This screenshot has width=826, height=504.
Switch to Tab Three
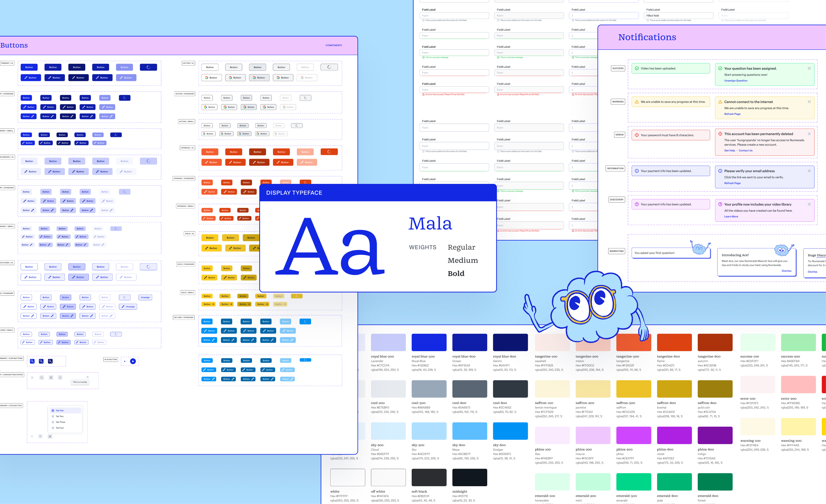pos(60,422)
